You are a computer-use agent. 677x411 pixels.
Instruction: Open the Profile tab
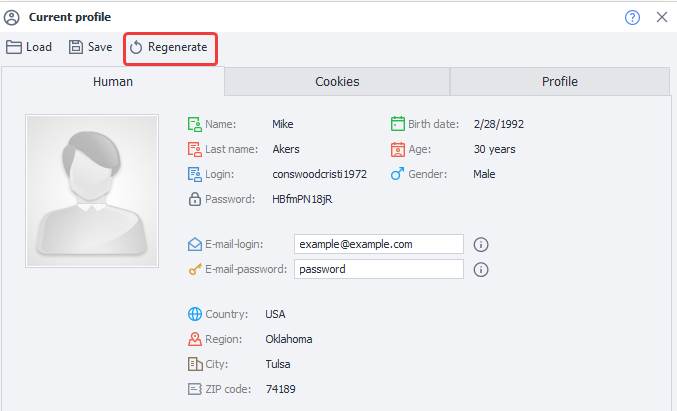coord(560,82)
